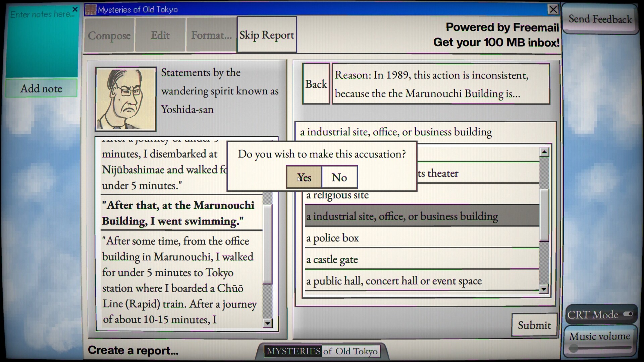Click the scrollbar down arrow in the reason list
This screenshot has height=362, width=644.
tap(544, 289)
